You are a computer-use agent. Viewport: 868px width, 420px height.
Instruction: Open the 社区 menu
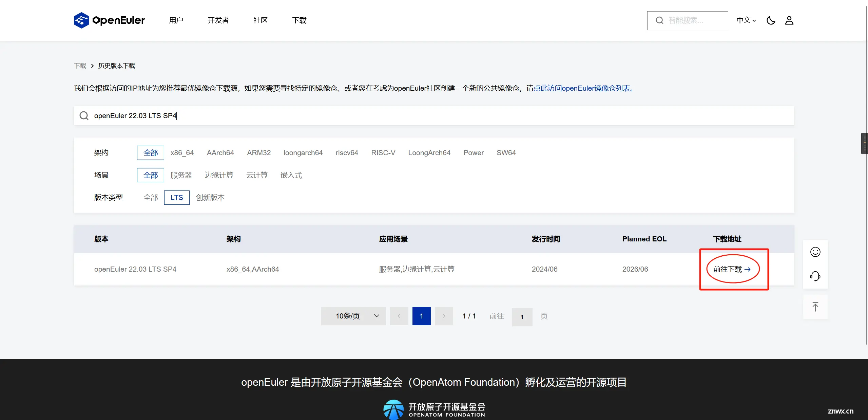pyautogui.click(x=261, y=20)
